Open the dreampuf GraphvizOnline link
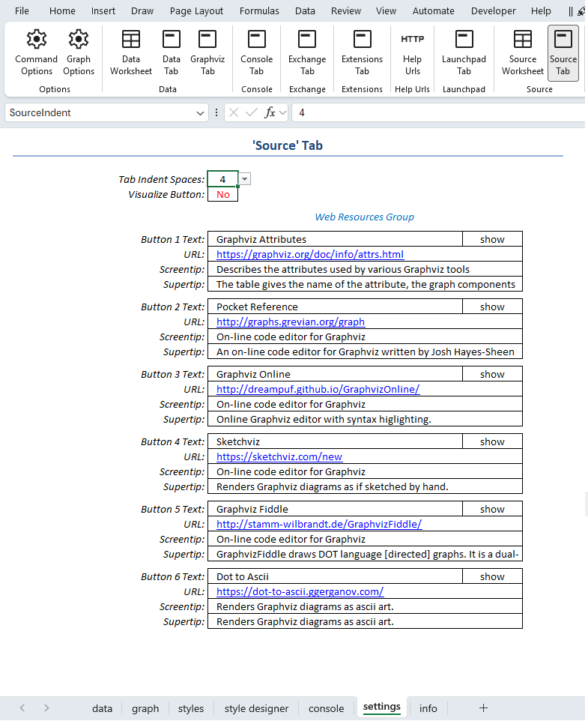Viewport: 588px width, 721px height. pyautogui.click(x=318, y=390)
